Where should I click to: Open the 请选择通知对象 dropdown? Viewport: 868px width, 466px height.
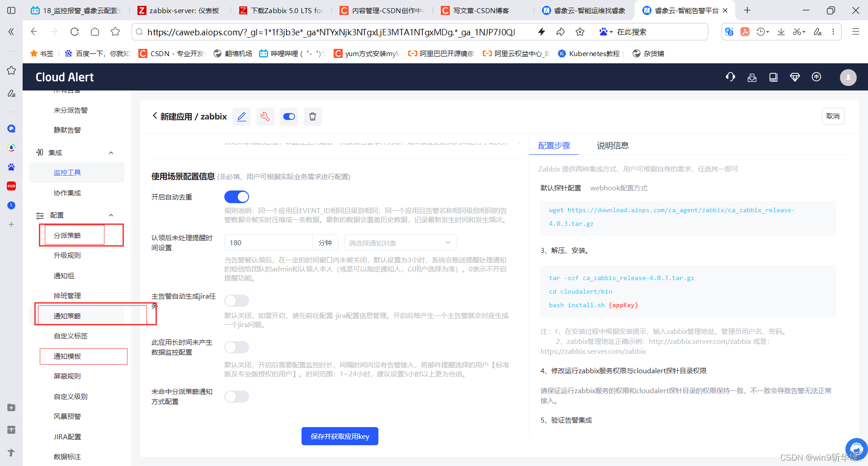(x=400, y=243)
